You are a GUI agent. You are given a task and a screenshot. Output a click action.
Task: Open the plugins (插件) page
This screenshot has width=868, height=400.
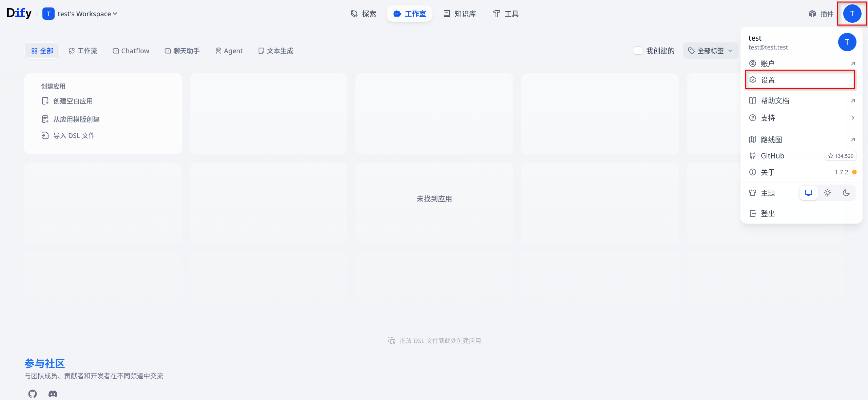pyautogui.click(x=821, y=14)
